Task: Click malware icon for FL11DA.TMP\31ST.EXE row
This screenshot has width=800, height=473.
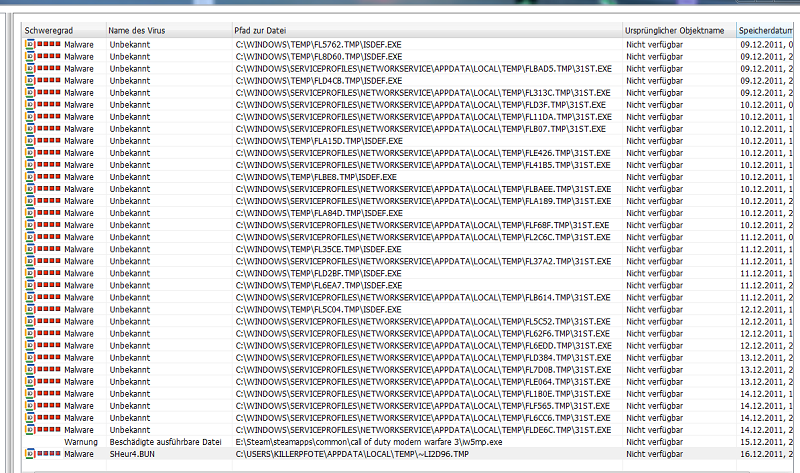Action: (x=30, y=117)
